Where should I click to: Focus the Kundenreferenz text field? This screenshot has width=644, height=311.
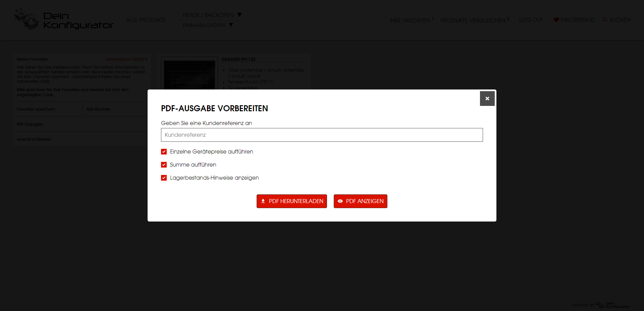(x=322, y=135)
